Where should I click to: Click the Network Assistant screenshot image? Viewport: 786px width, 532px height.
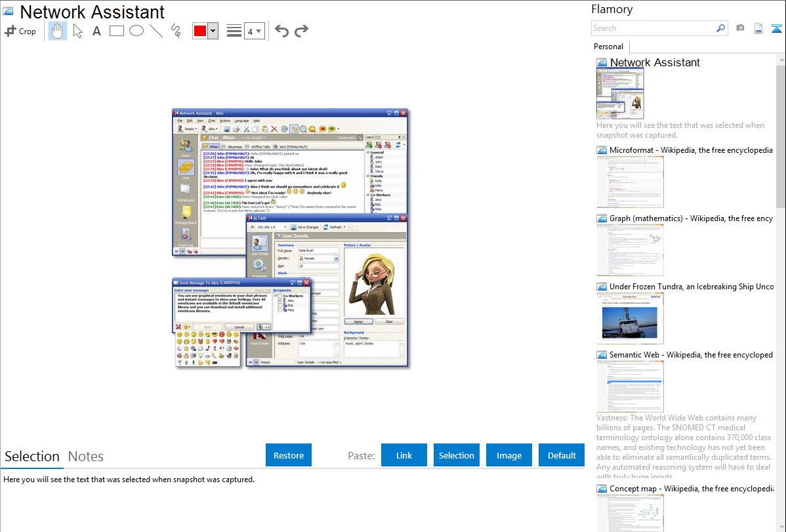(x=290, y=238)
